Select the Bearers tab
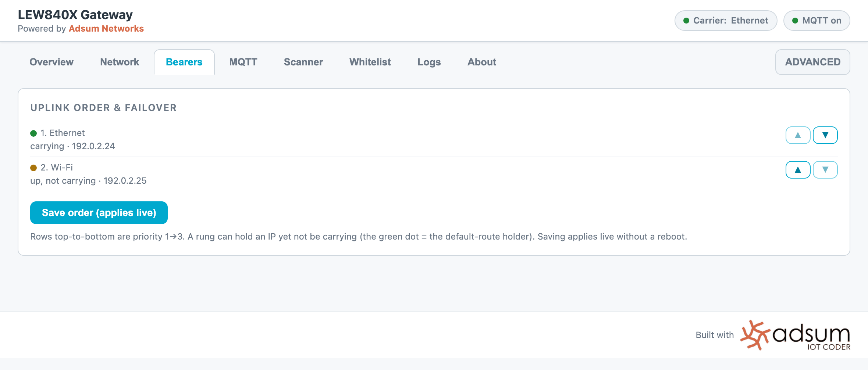 (x=184, y=62)
